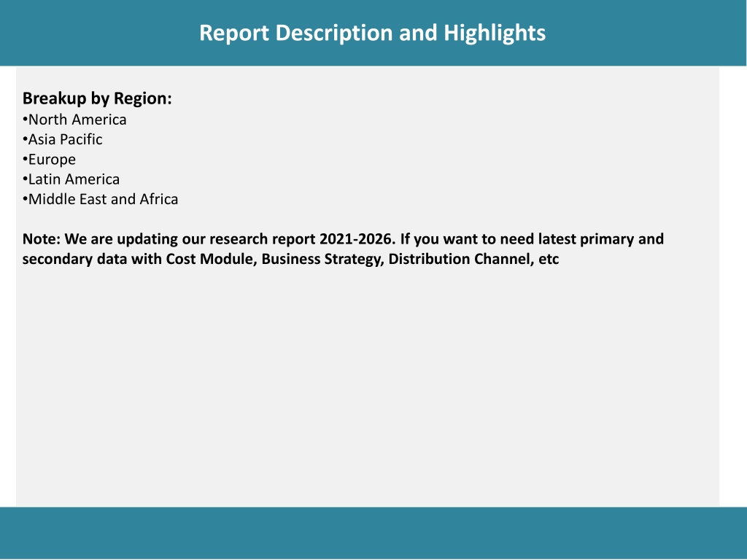747x560 pixels.
Task: Select 'Middle East and Africa' bullet
Action: click(x=100, y=199)
